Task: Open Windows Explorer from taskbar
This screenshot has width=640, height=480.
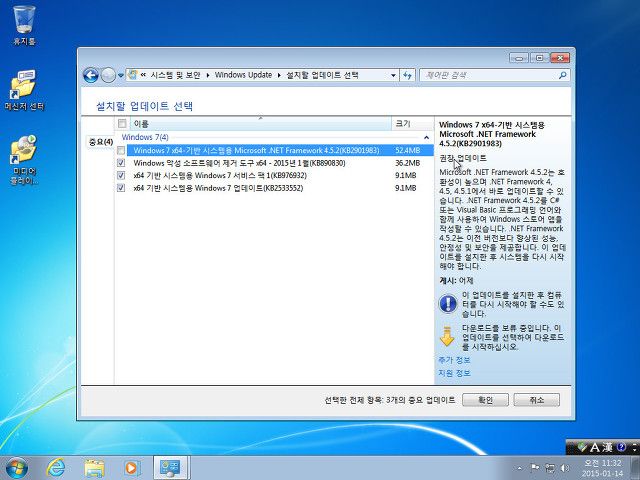Action: (x=94, y=468)
